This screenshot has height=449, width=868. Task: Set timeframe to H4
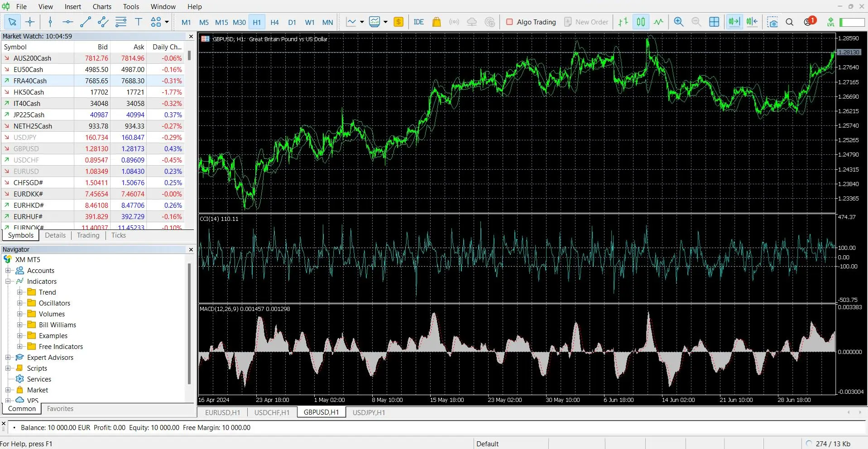point(274,22)
